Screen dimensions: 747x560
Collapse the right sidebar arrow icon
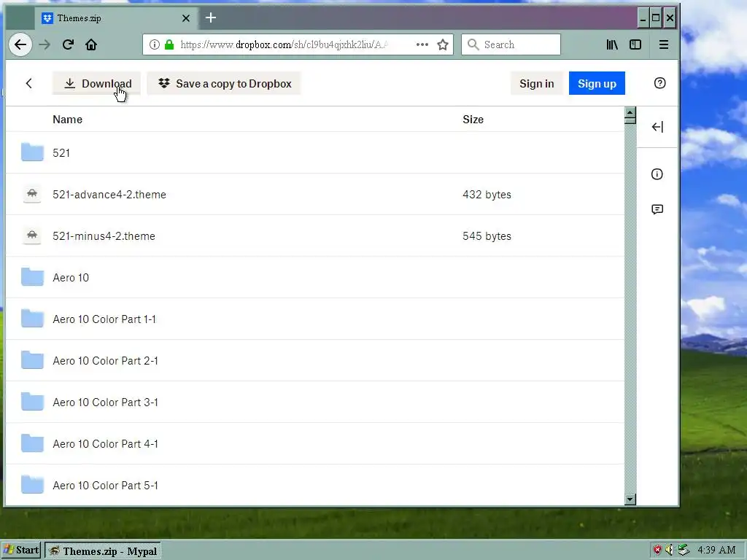[x=657, y=127]
